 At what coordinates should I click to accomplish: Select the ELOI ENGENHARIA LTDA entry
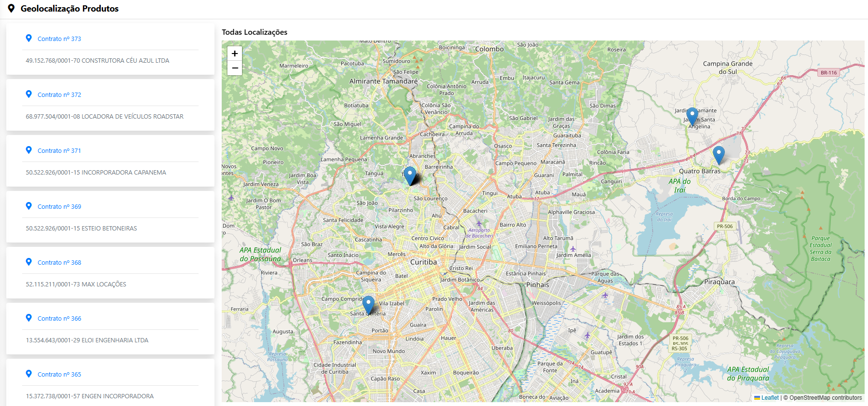point(87,340)
